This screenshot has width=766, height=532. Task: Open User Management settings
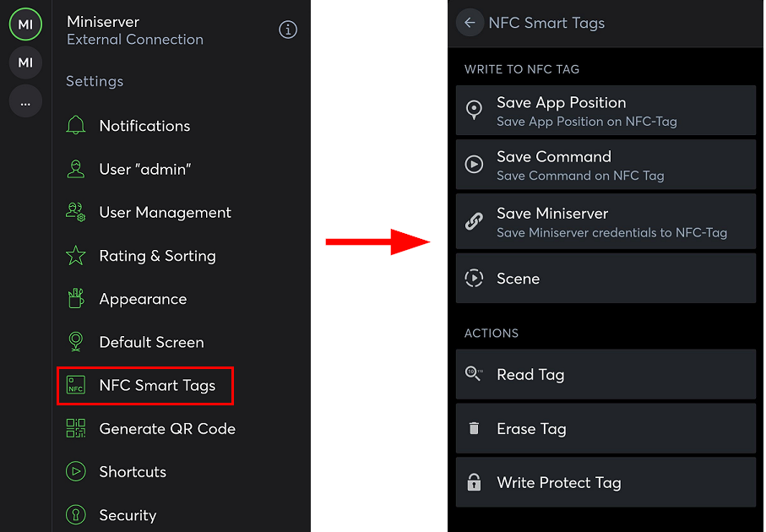pos(165,213)
